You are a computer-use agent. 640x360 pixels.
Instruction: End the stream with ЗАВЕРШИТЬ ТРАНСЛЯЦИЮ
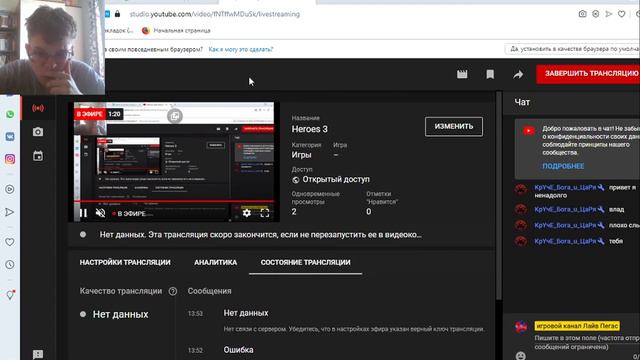pyautogui.click(x=588, y=74)
